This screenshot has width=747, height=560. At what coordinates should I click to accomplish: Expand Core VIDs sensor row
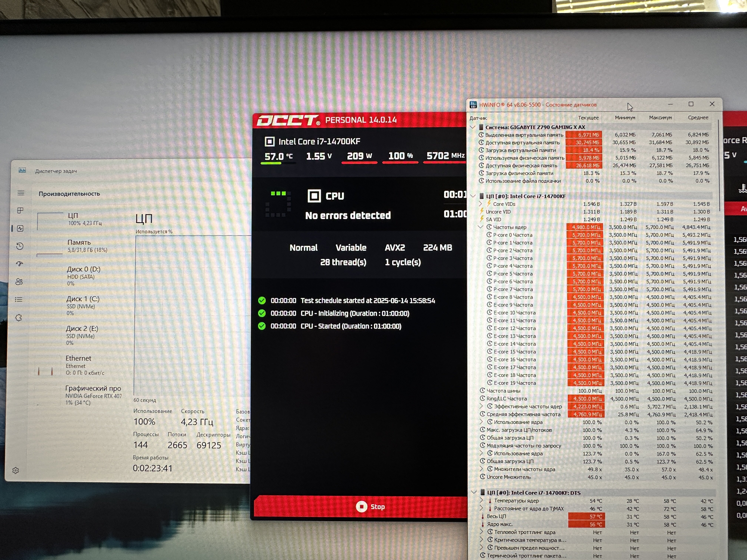[x=481, y=204]
